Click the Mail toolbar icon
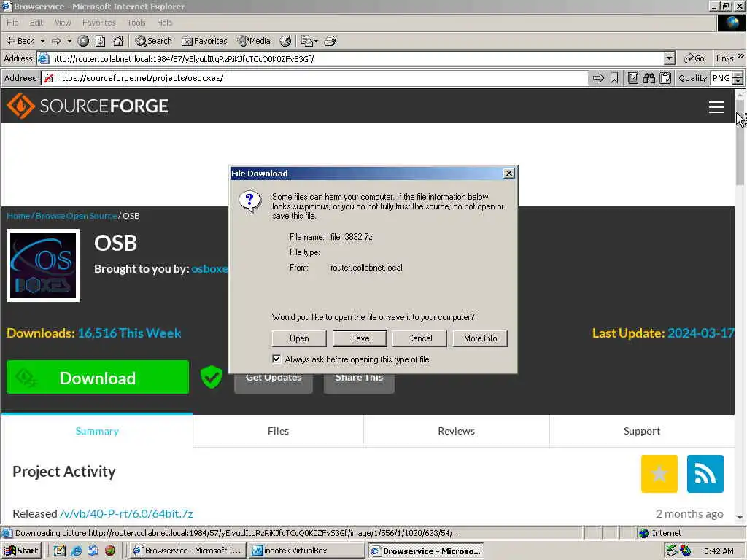Viewport: 747px width, 560px height. coord(306,41)
